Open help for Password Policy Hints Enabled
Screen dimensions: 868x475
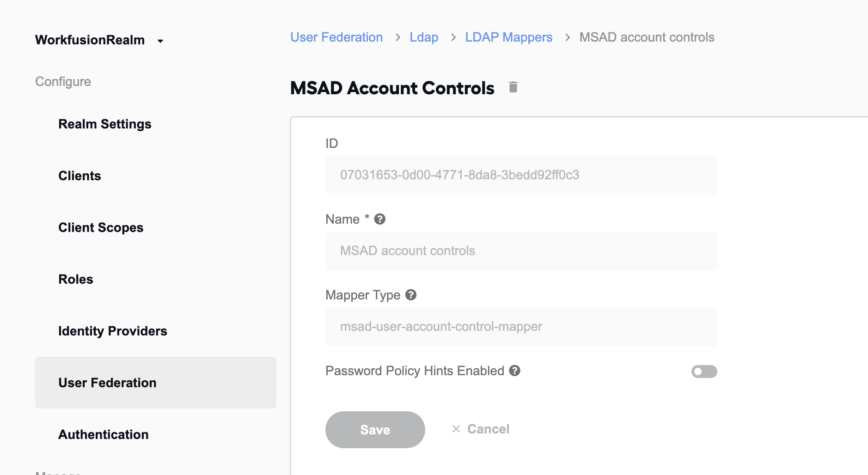515,371
